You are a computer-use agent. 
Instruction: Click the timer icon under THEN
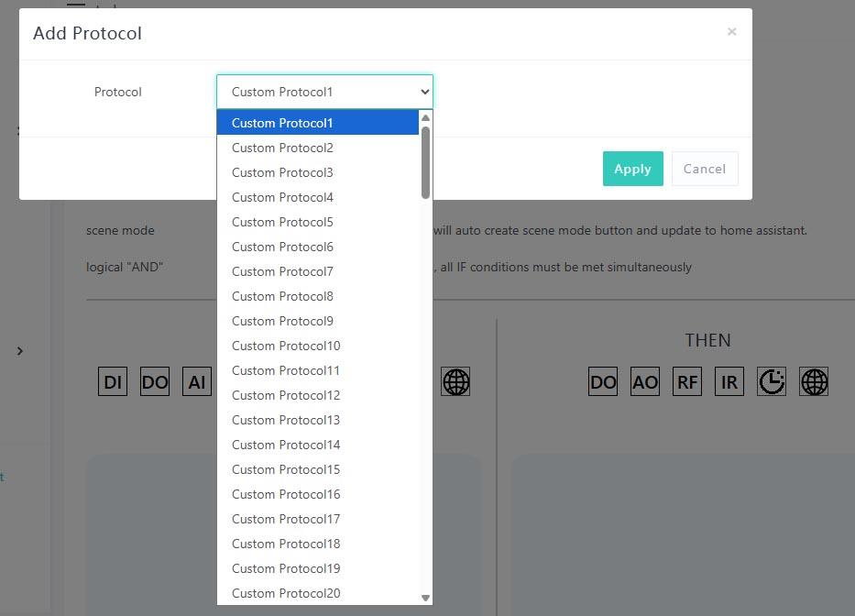point(771,381)
